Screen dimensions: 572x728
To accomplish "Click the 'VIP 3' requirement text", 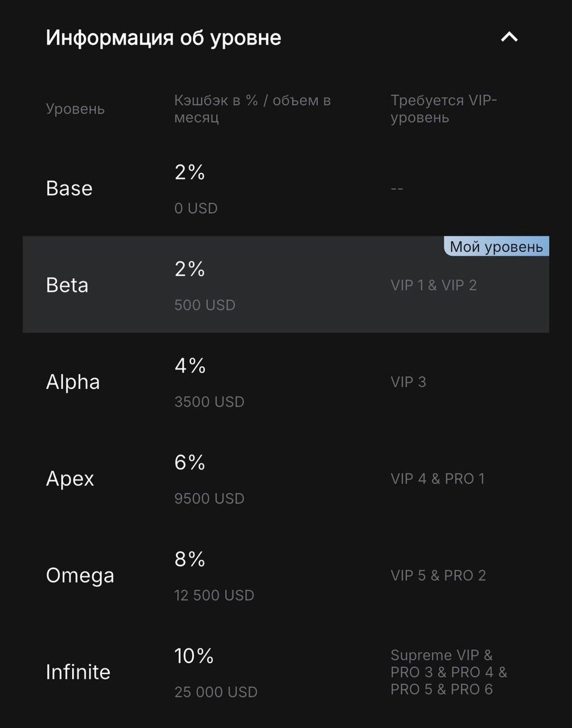I will tap(408, 382).
